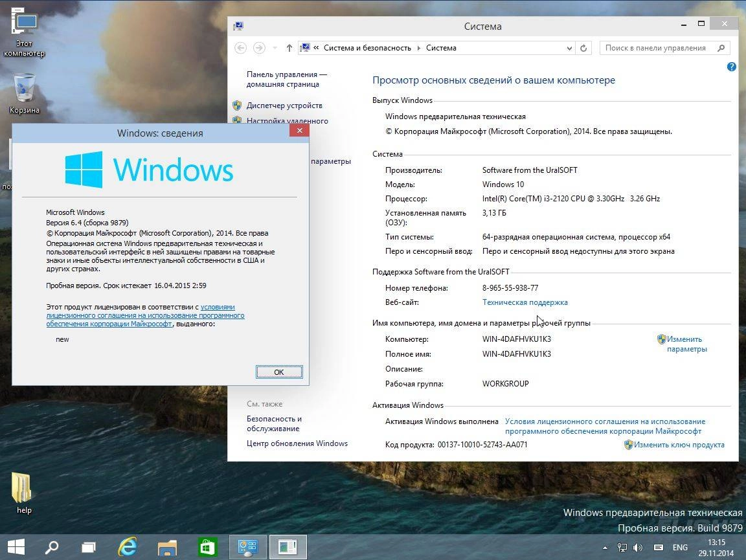Open Task View on taskbar
Viewport: 746px width, 560px height.
coord(89,548)
